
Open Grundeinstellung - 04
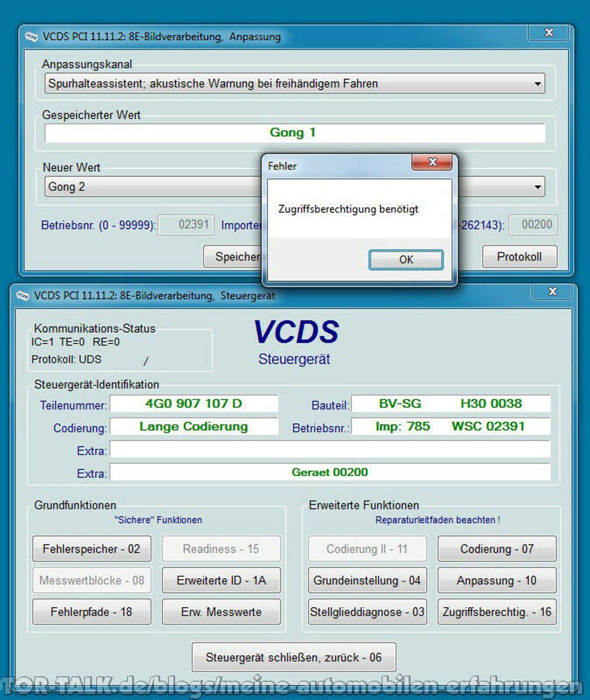pos(367,580)
